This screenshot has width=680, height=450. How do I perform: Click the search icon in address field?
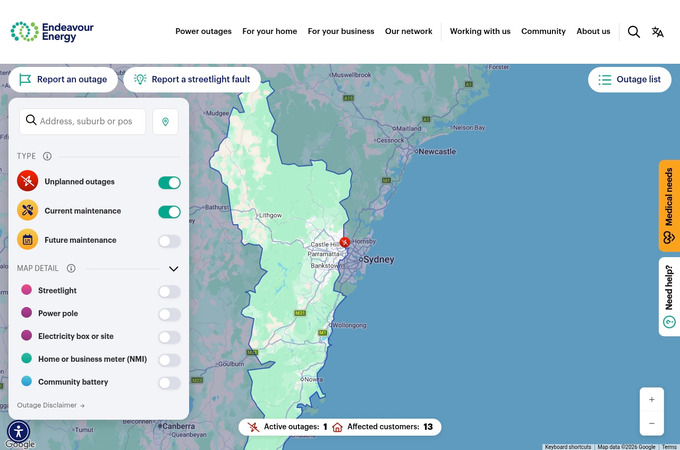coord(31,120)
